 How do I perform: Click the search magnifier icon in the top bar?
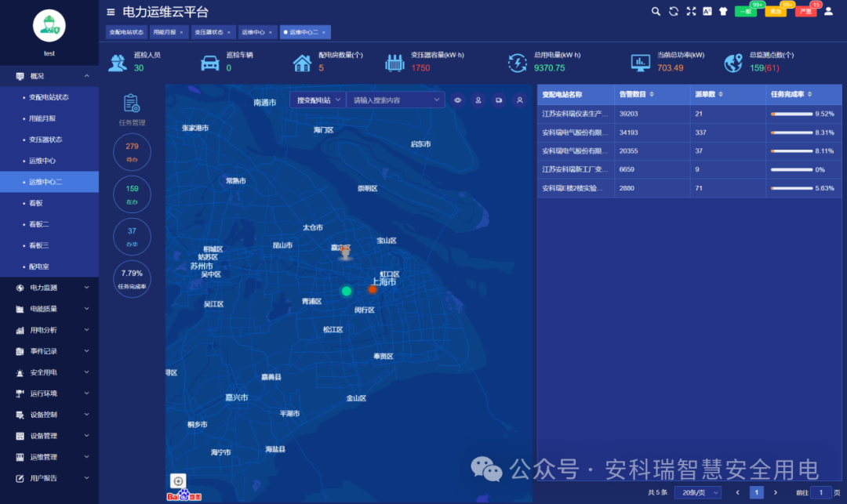pyautogui.click(x=656, y=12)
